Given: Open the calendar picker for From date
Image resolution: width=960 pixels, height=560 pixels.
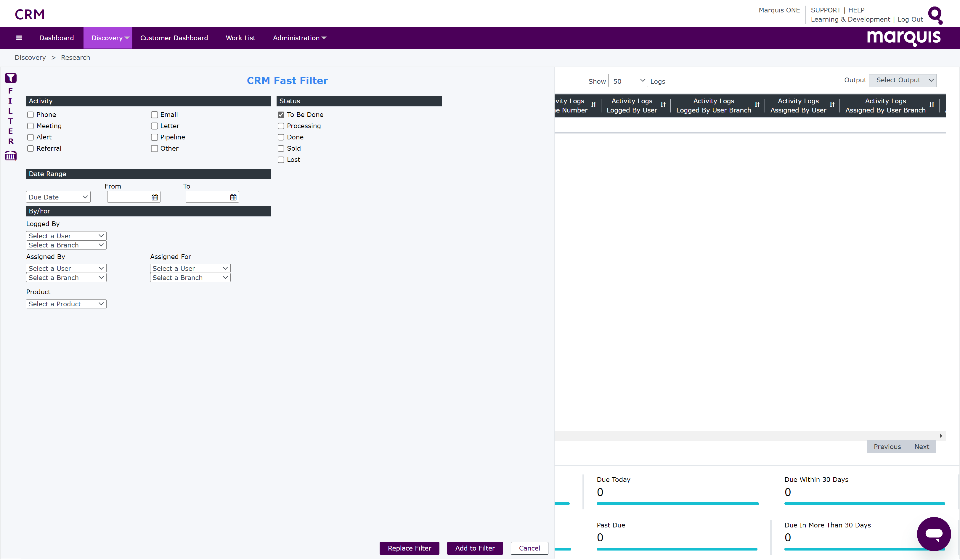Looking at the screenshot, I should coord(155,197).
